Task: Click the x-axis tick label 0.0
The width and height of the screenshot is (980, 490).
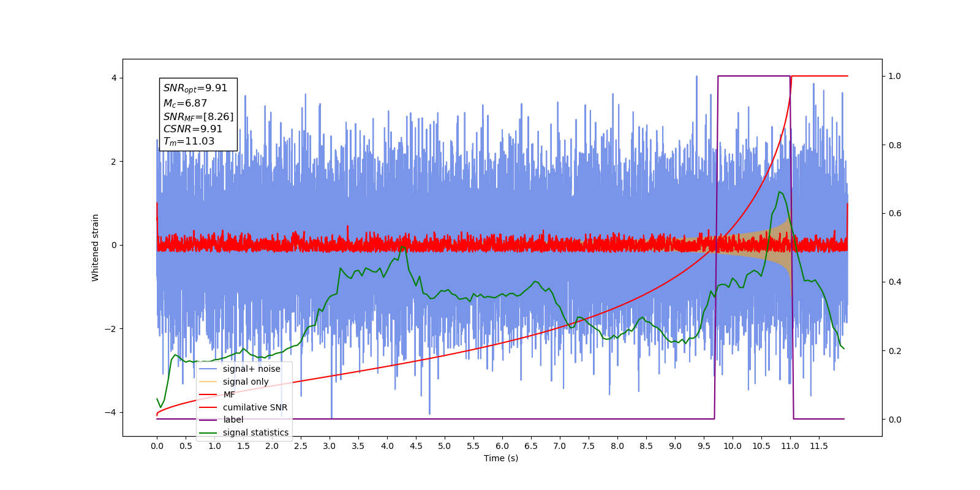Action: pyautogui.click(x=157, y=446)
